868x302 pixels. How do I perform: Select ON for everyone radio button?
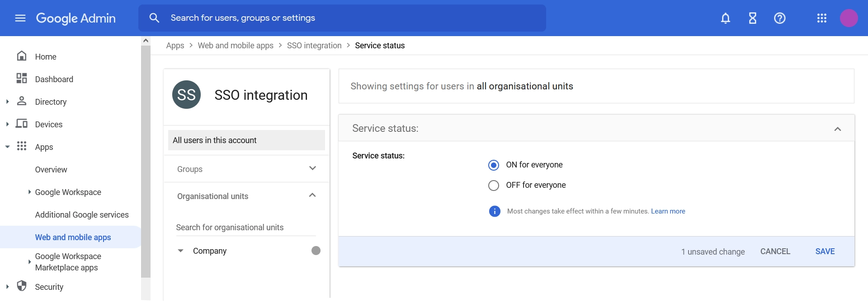tap(494, 165)
